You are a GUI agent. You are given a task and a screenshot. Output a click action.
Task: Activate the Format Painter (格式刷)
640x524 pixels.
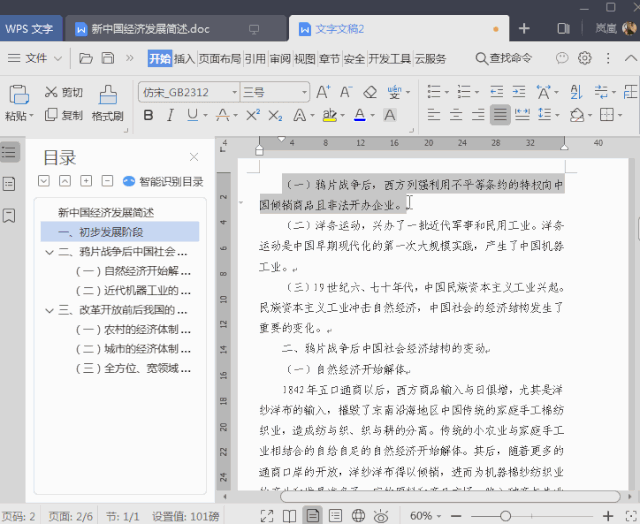tap(108, 104)
